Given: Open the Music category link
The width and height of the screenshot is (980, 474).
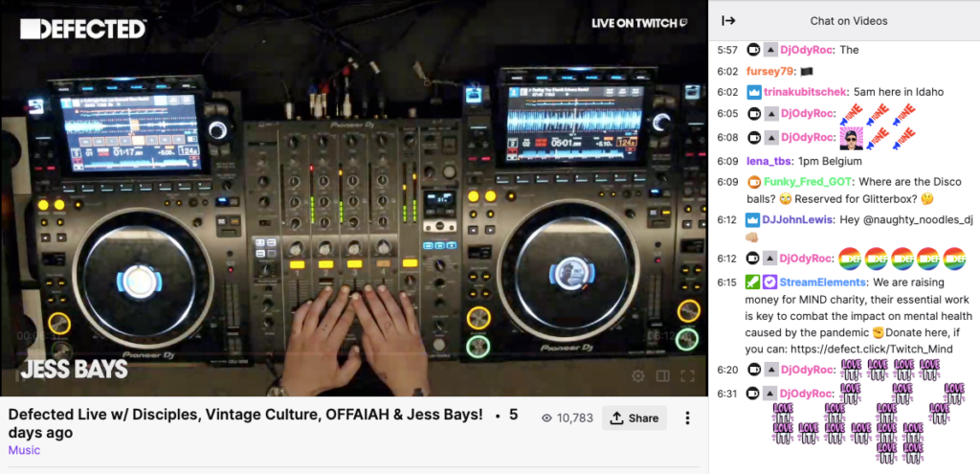Looking at the screenshot, I should point(24,450).
